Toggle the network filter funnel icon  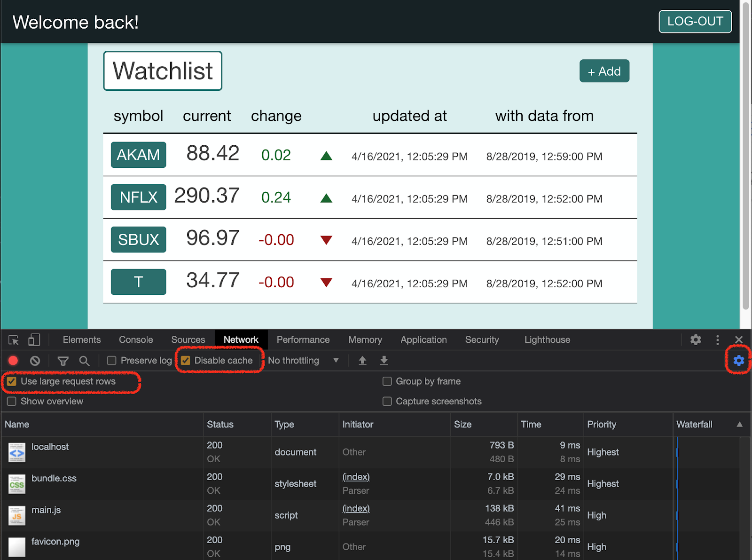63,361
